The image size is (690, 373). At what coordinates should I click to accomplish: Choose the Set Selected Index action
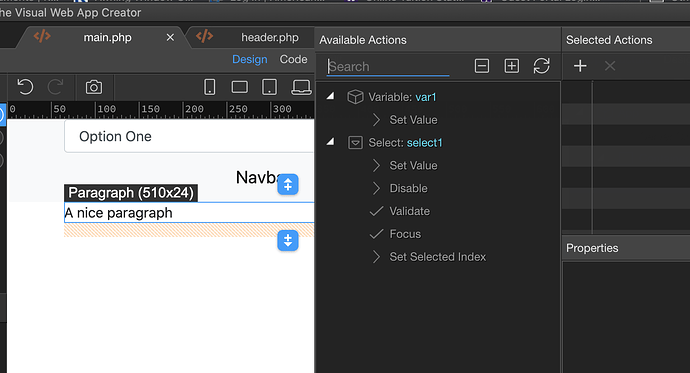pyautogui.click(x=437, y=257)
